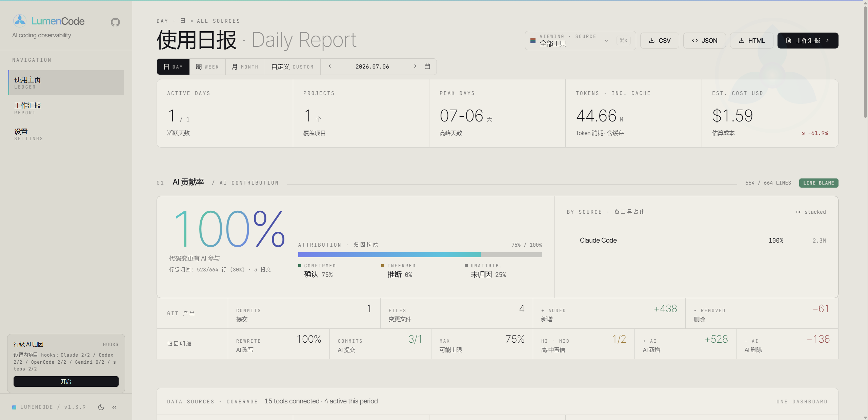
Task: Click the REWRITE 100% cell
Action: click(279, 344)
